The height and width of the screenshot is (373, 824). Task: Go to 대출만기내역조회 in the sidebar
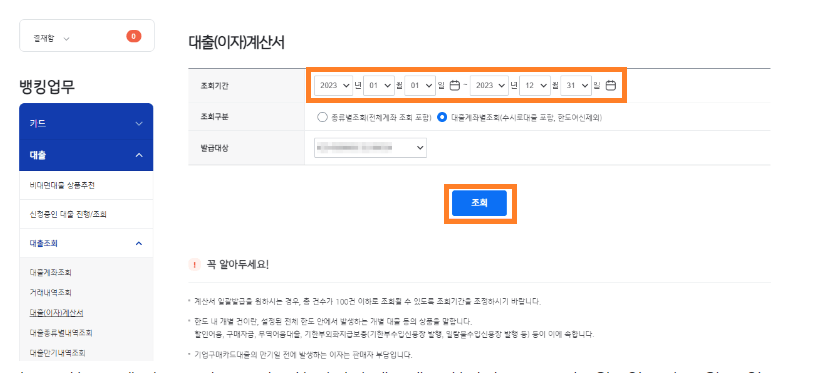[58, 353]
